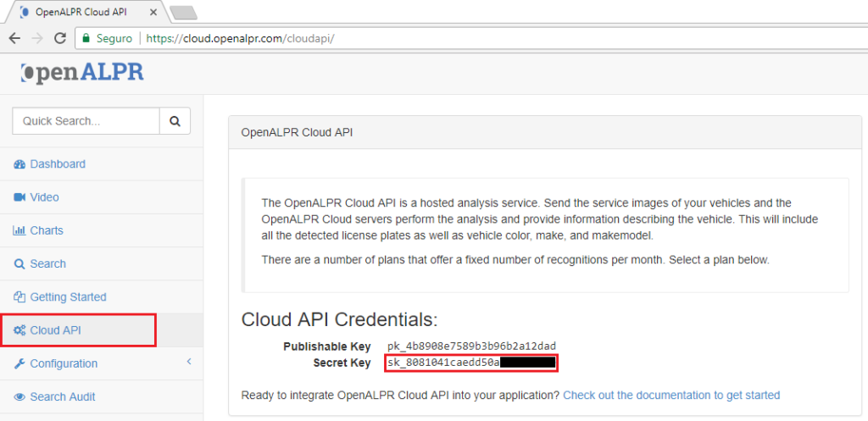The image size is (868, 421).
Task: Select the Publishable Key value text
Action: tap(470, 346)
